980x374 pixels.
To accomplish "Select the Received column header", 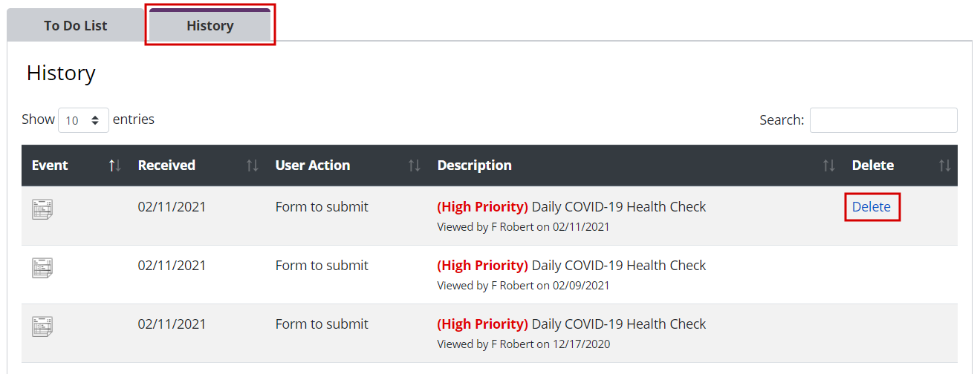I will pos(166,165).
